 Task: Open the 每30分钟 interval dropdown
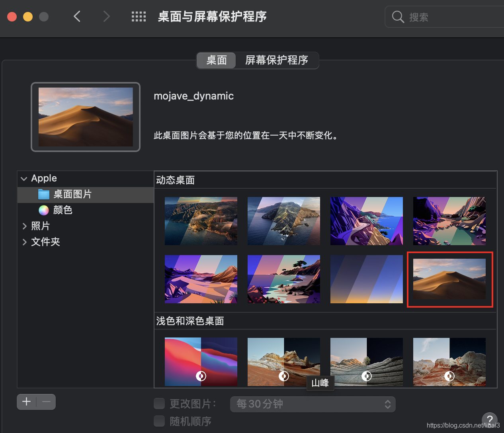313,404
